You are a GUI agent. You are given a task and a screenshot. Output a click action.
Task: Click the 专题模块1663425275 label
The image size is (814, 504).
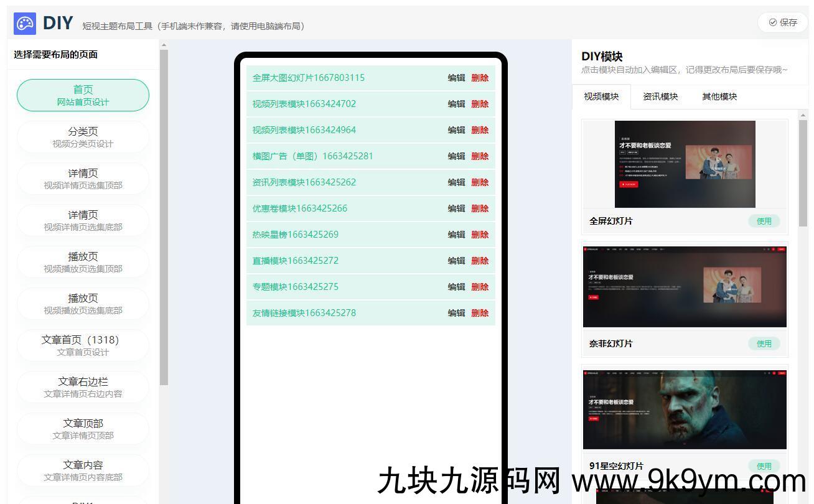tap(296, 287)
